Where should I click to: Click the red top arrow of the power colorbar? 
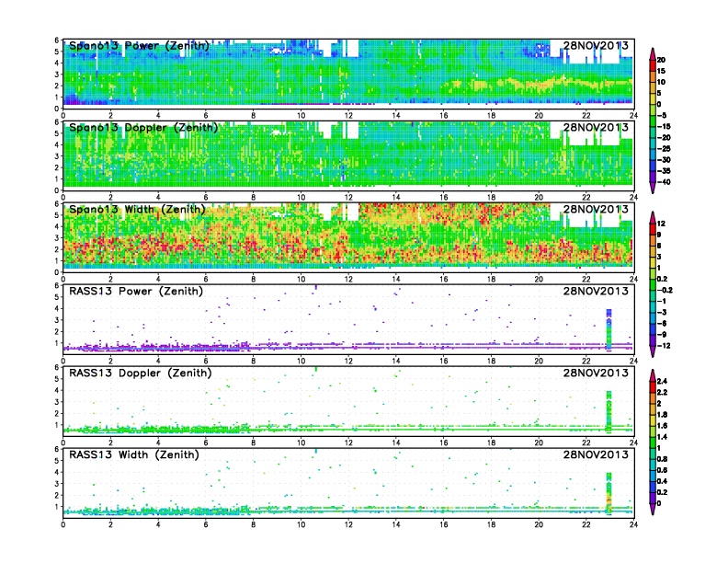point(652,52)
